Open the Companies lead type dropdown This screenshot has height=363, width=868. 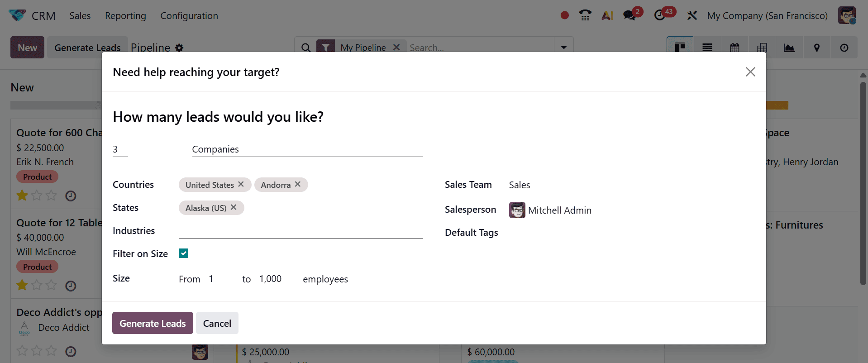point(307,149)
